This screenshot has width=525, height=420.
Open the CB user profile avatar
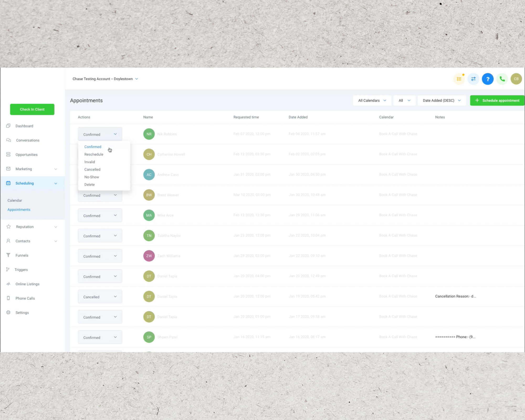click(516, 79)
